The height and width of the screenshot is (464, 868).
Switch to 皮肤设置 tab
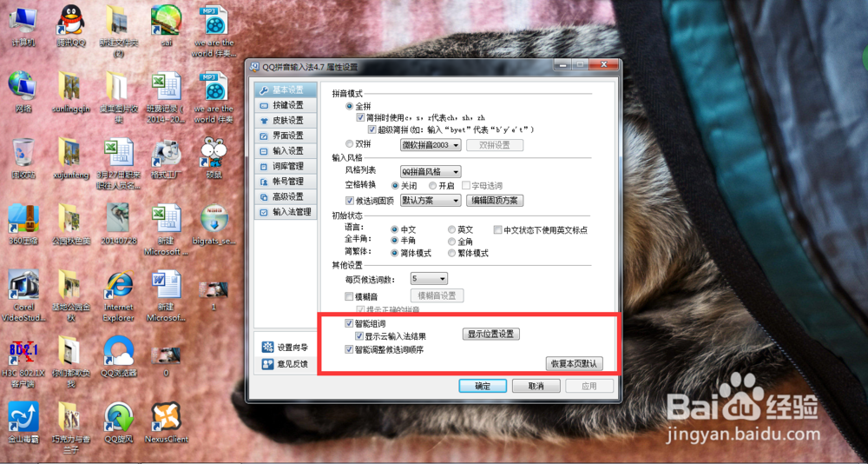(286, 120)
